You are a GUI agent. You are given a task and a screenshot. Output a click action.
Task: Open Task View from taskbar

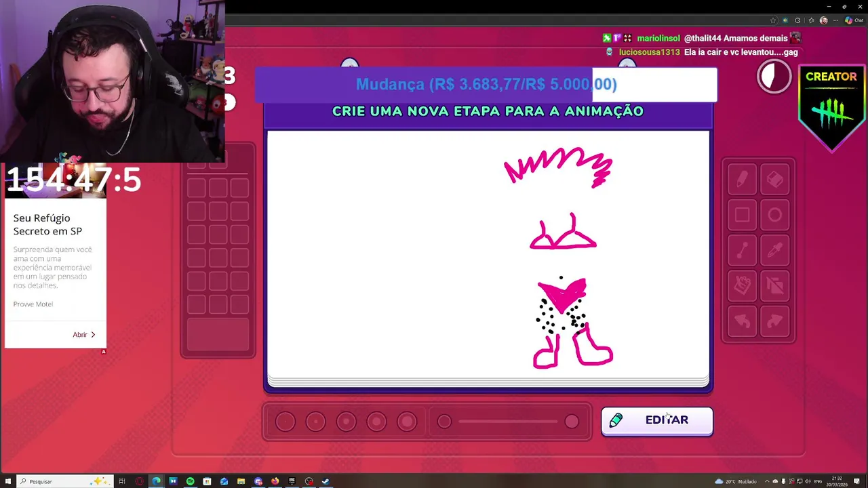point(122,481)
